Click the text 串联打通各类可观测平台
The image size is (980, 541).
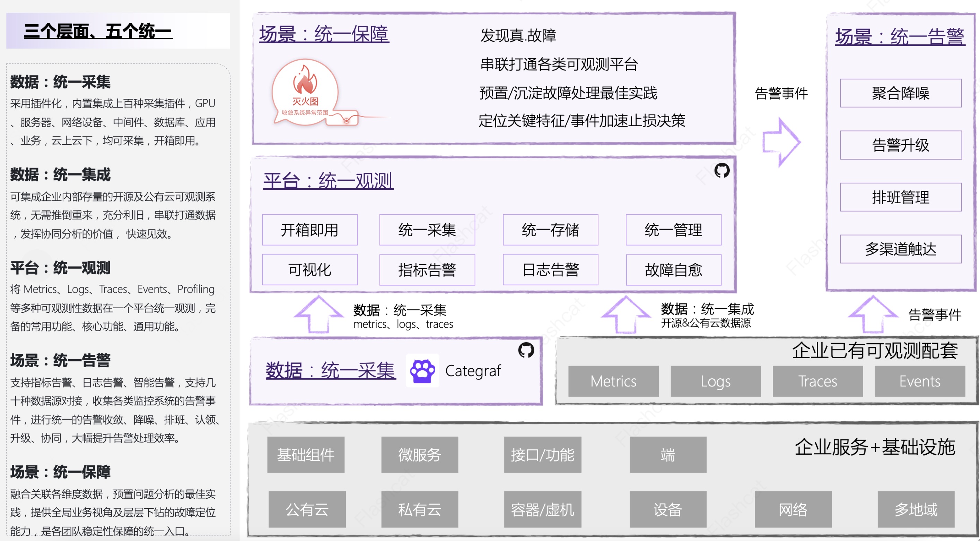559,64
